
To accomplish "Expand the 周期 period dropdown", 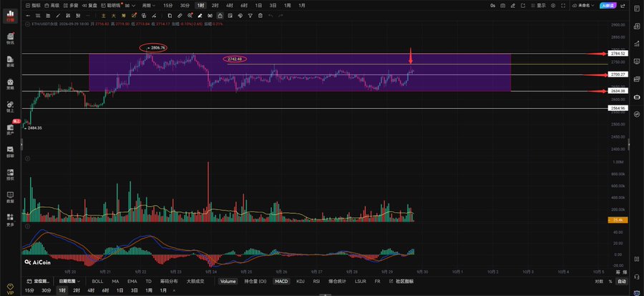I will (x=149, y=6).
